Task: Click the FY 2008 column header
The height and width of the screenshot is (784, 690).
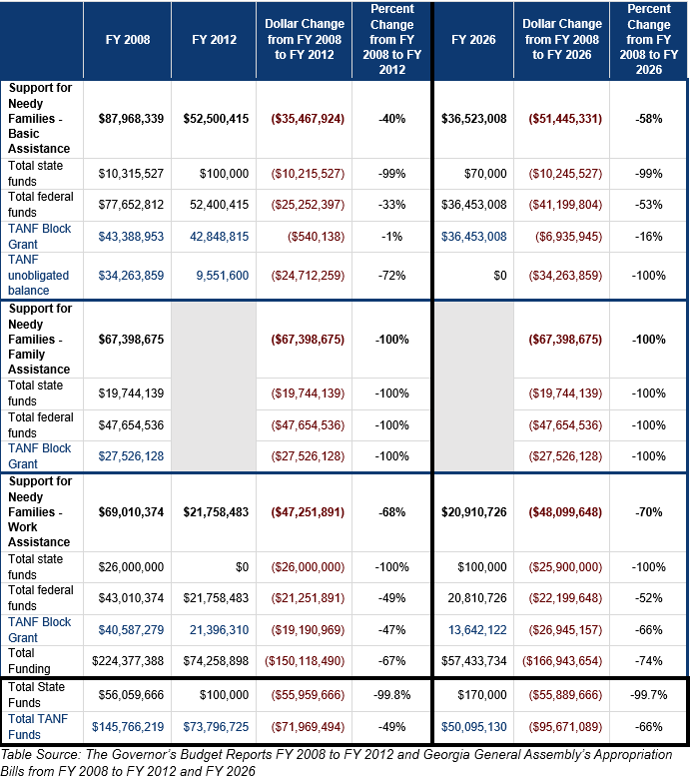Action: (x=128, y=40)
